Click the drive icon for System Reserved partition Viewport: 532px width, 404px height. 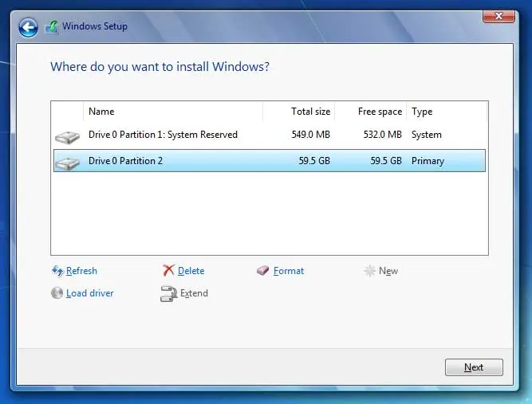pos(68,136)
